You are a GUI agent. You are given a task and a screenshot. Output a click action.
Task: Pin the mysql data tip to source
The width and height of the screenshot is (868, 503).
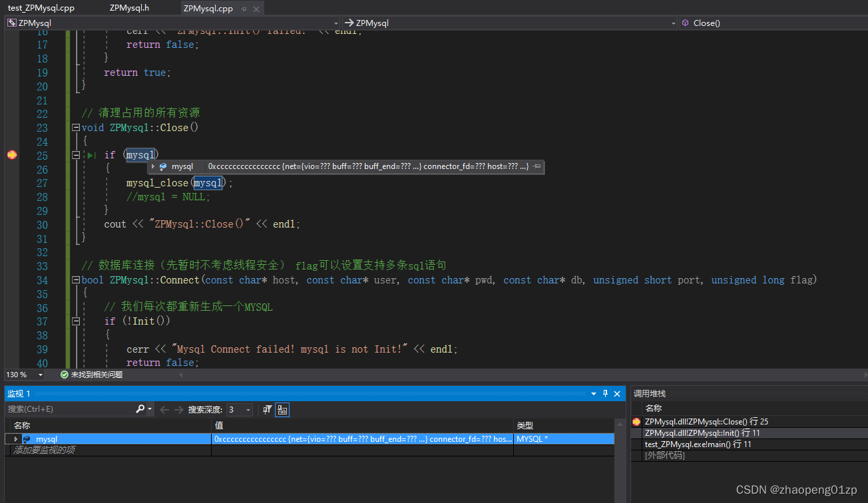[537, 166]
